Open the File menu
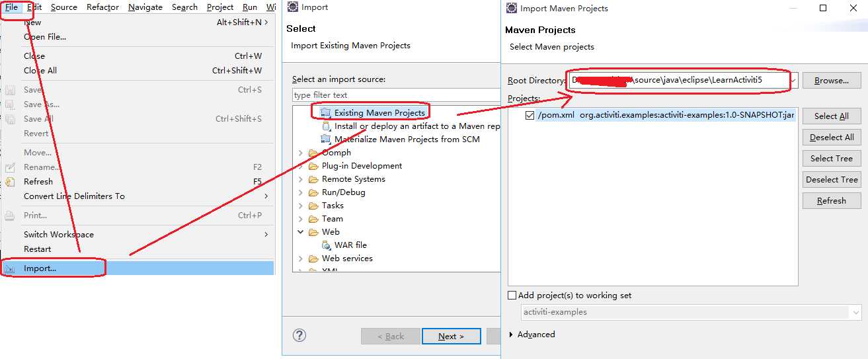The image size is (868, 359). tap(11, 7)
